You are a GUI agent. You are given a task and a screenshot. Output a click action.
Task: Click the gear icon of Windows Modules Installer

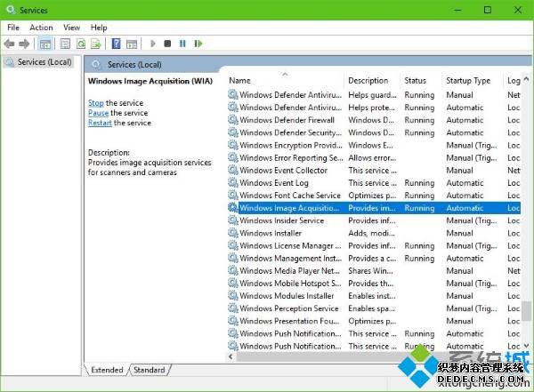[233, 296]
